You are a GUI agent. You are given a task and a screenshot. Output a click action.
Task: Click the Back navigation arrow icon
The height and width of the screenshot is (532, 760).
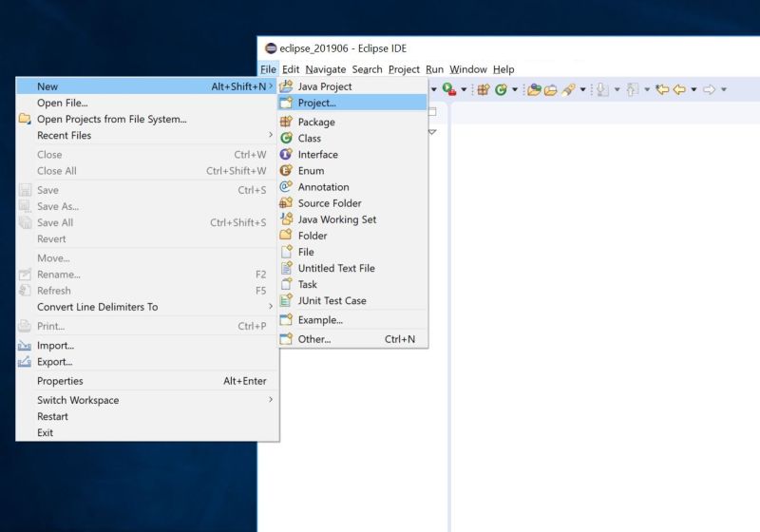679,89
